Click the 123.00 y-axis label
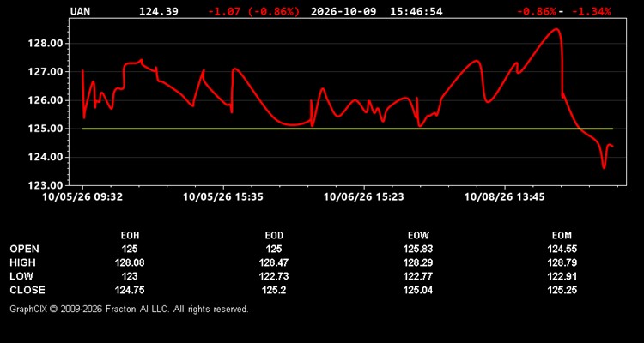Screen dimensions: 644x343 click(x=46, y=185)
